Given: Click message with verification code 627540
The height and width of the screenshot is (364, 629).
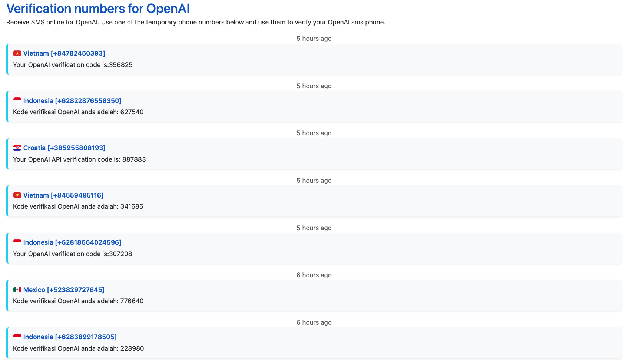Looking at the screenshot, I should pos(78,112).
